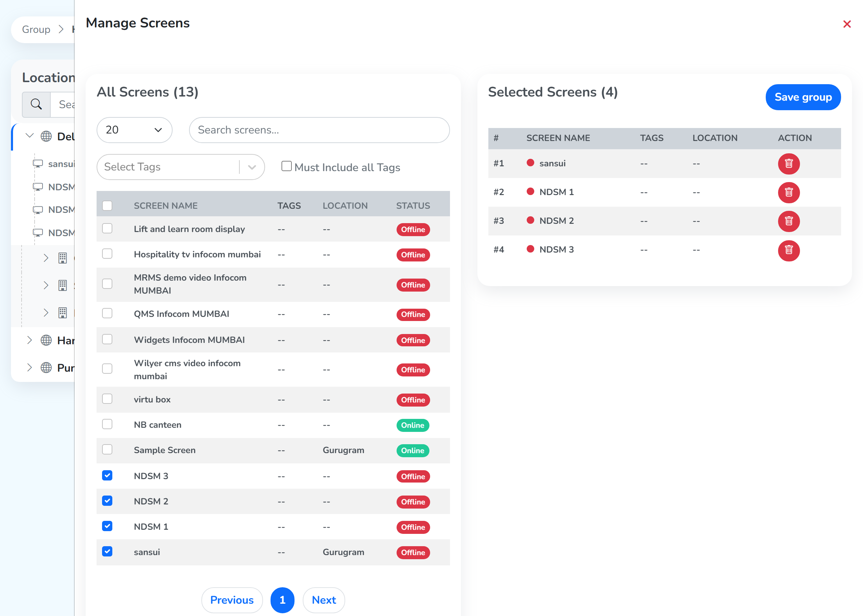
Task: Uncheck NDSM 1 in All Screens
Action: (108, 526)
